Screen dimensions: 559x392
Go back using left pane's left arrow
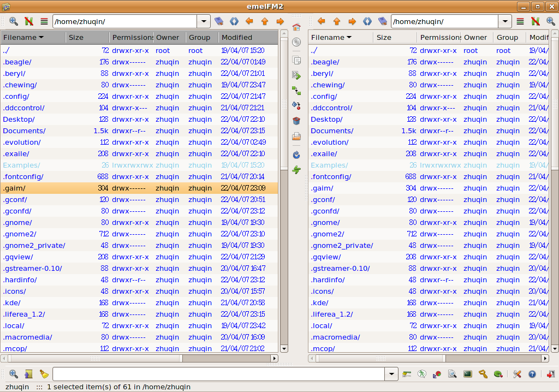click(249, 21)
